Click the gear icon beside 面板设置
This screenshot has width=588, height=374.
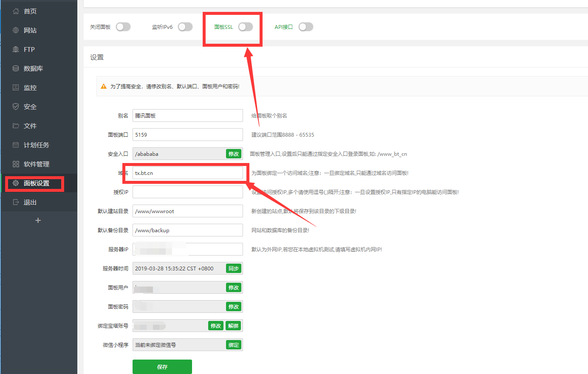pyautogui.click(x=16, y=183)
